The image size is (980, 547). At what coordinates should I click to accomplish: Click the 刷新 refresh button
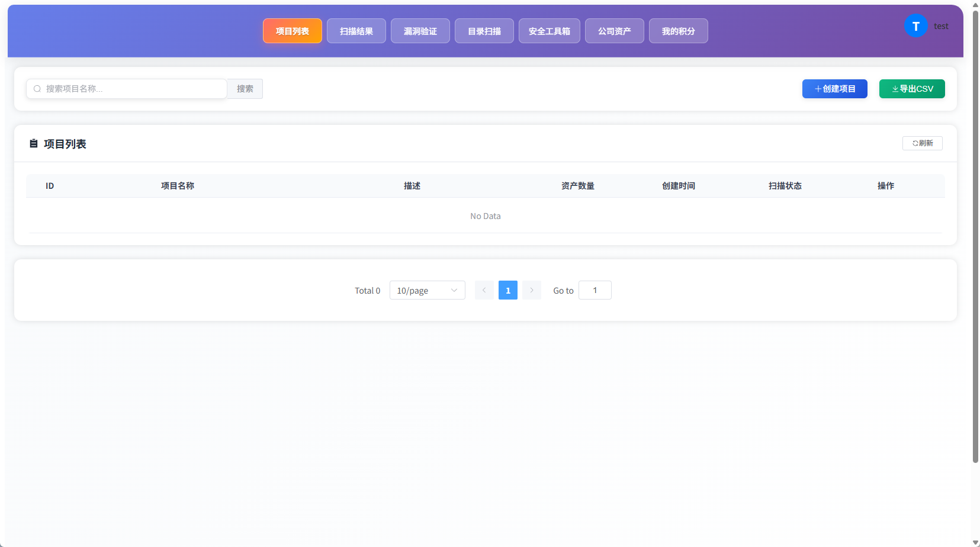click(923, 143)
